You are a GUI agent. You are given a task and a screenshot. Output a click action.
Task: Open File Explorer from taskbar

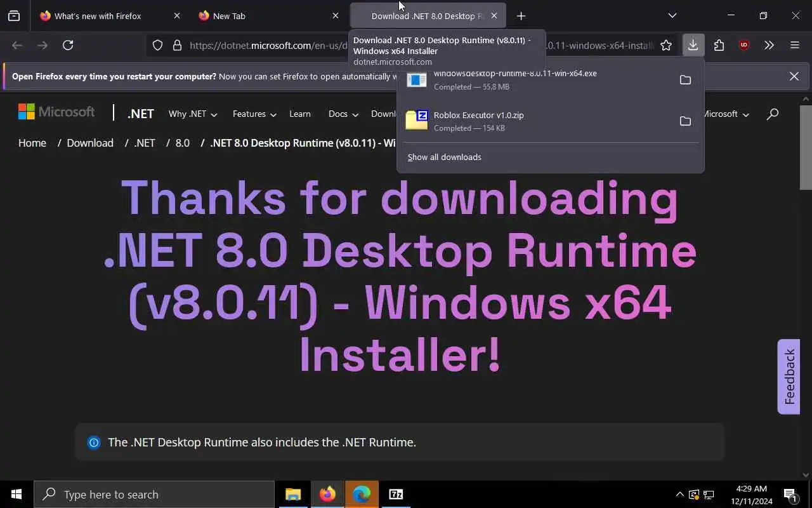tap(293, 494)
